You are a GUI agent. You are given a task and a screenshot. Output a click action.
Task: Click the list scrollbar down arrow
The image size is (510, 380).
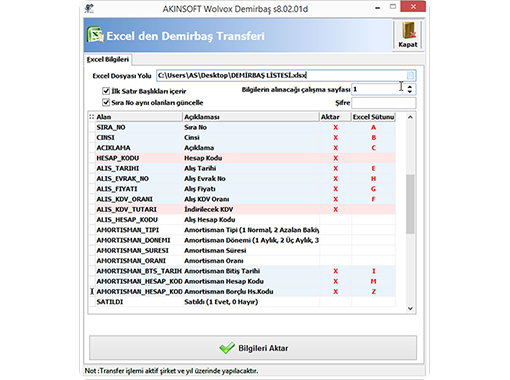410,309
